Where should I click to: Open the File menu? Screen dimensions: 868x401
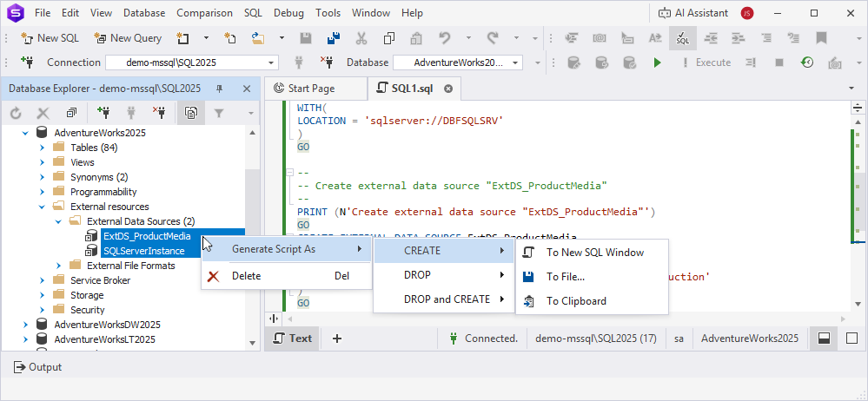(43, 13)
